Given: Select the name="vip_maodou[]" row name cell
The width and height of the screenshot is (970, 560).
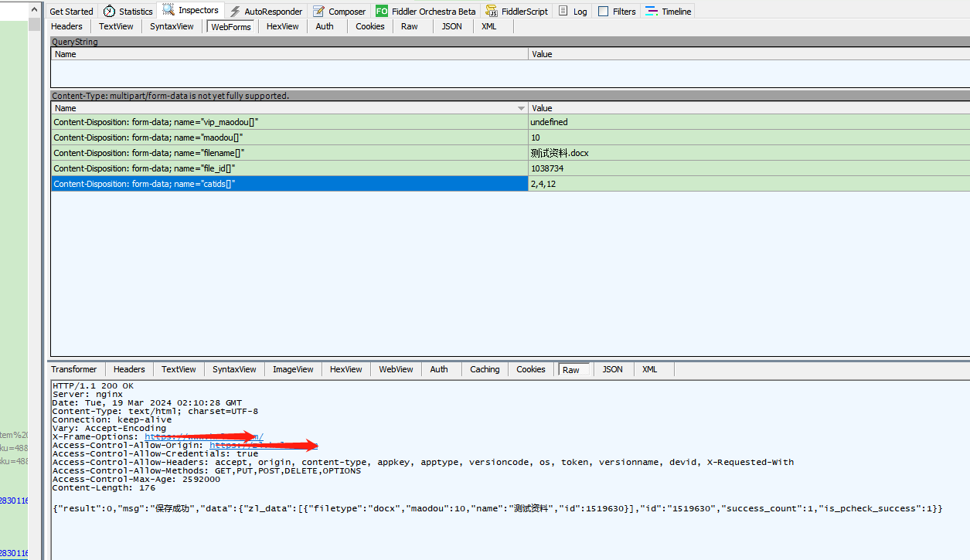Looking at the screenshot, I should click(289, 122).
